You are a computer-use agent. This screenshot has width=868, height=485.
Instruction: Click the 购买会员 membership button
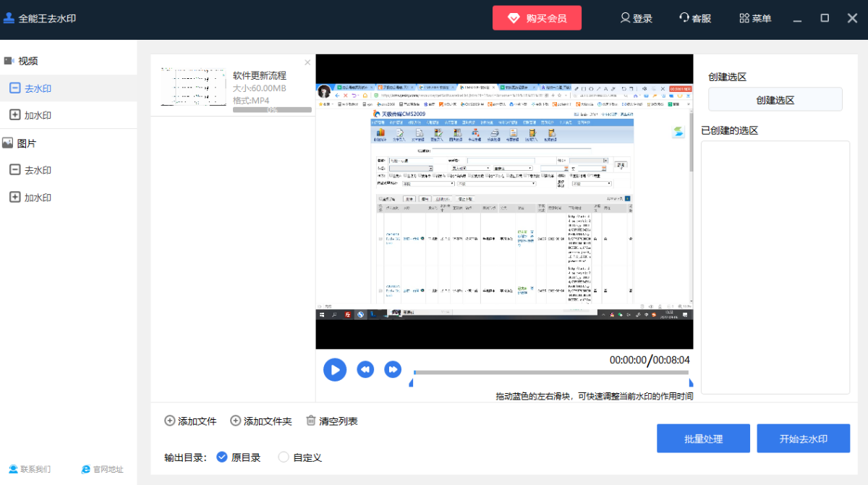pyautogui.click(x=537, y=18)
